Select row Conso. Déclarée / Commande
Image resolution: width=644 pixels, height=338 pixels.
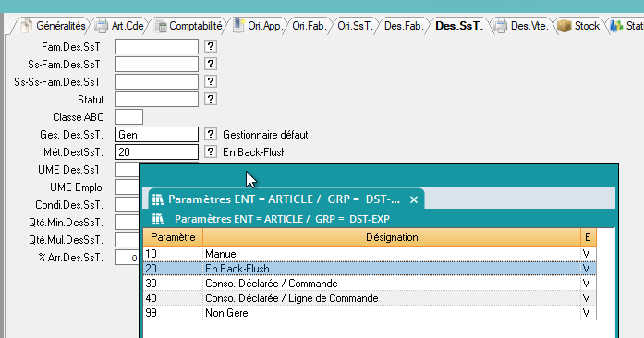tap(370, 284)
